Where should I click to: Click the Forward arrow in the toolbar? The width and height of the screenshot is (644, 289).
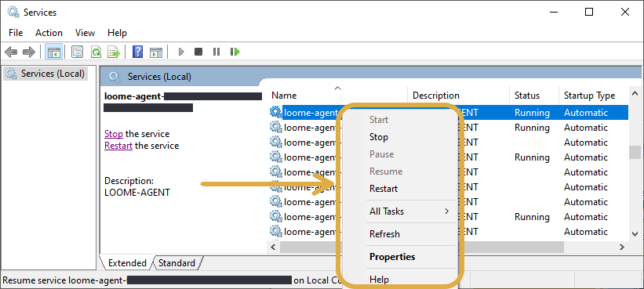tap(29, 52)
